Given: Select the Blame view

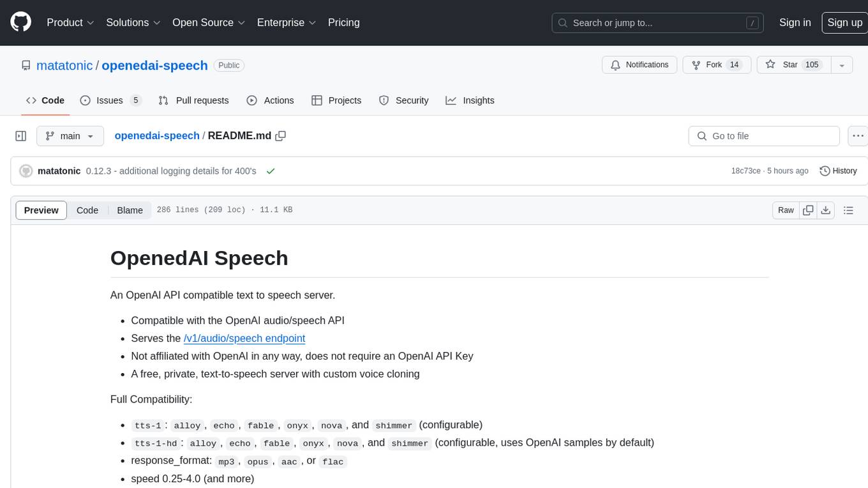Looking at the screenshot, I should click(x=130, y=210).
